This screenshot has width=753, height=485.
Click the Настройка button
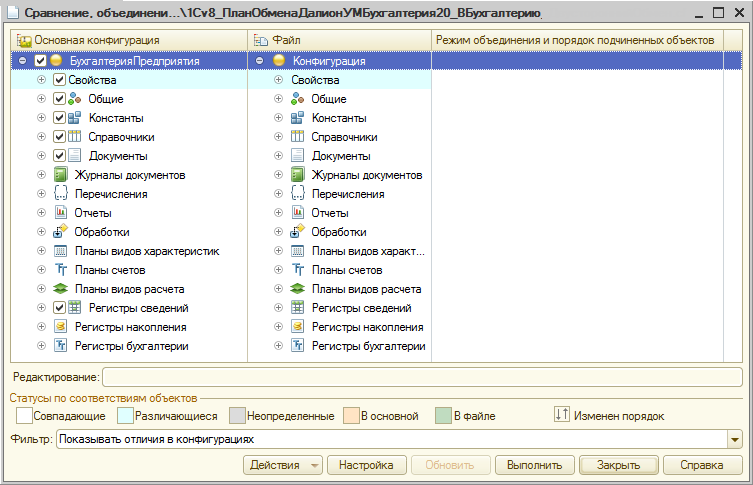point(366,465)
